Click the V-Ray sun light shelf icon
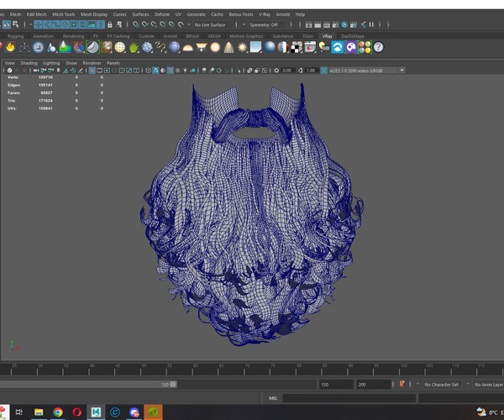 242,47
